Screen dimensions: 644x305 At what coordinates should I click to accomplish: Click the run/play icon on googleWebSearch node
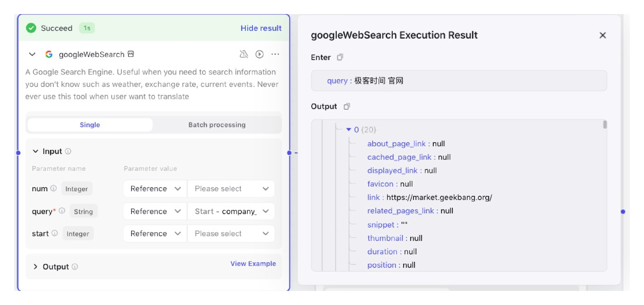coord(259,54)
